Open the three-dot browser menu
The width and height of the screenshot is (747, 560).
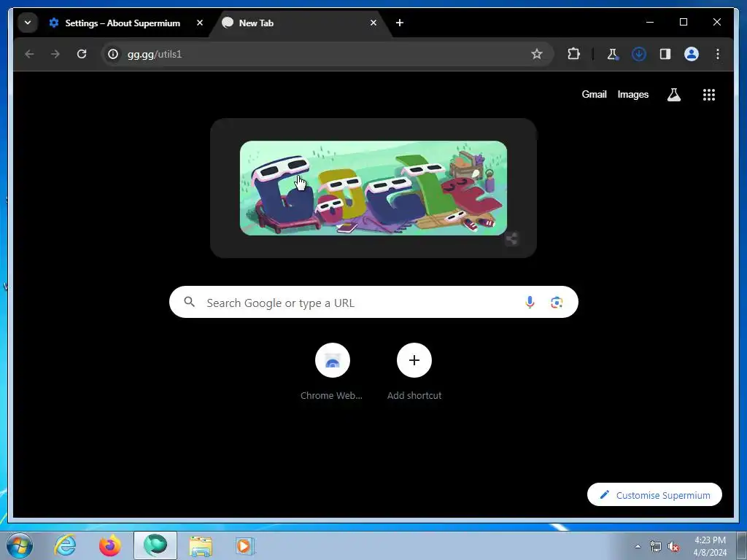click(718, 54)
